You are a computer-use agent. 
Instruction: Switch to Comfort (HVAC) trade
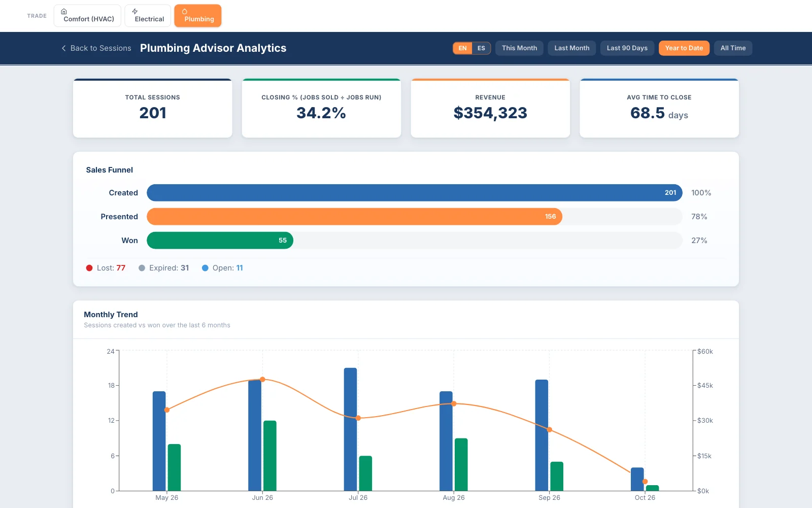tap(87, 16)
